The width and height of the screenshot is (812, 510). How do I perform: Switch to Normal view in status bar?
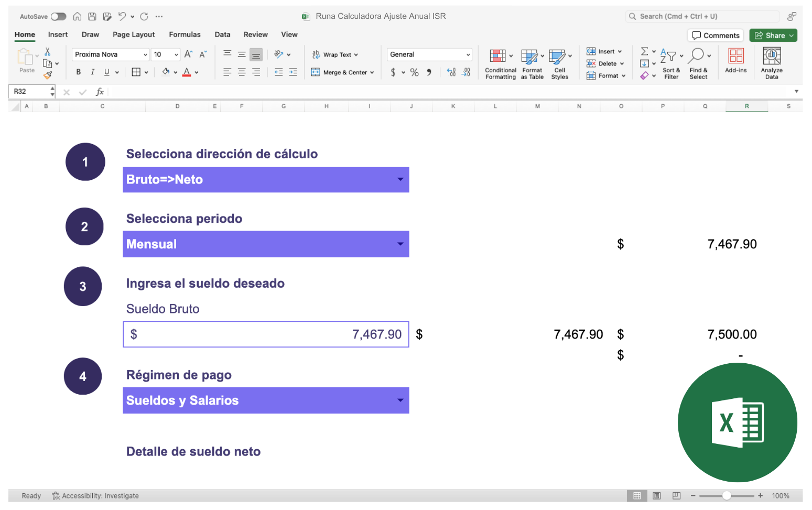tap(637, 496)
